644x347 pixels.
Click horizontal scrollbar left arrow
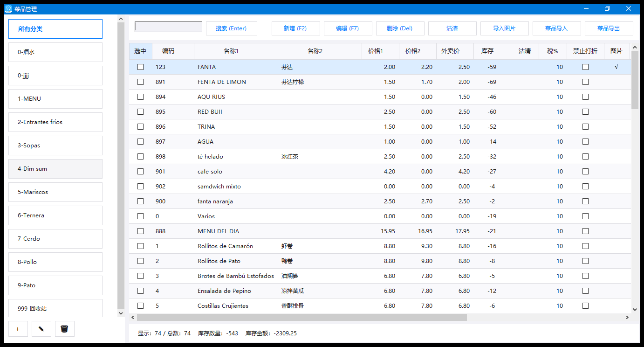pos(133,317)
